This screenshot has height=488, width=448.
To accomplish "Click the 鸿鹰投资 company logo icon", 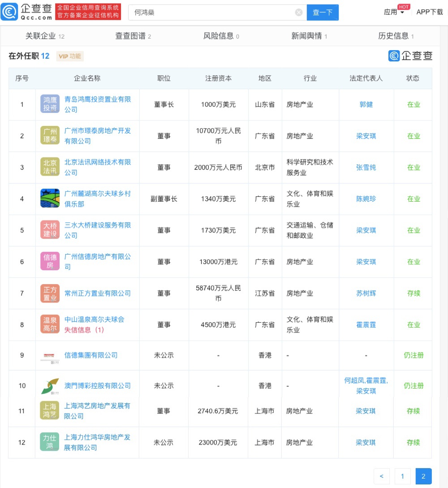I will [x=50, y=104].
